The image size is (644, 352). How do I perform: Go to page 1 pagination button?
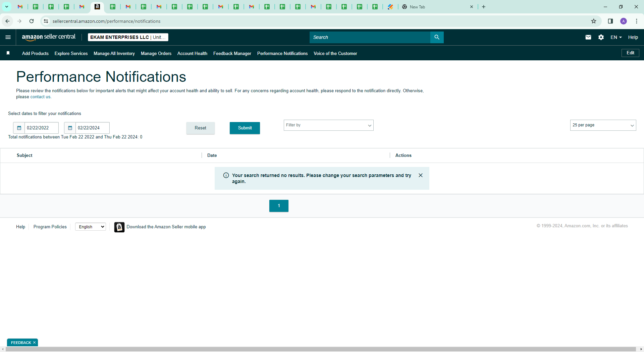(279, 206)
